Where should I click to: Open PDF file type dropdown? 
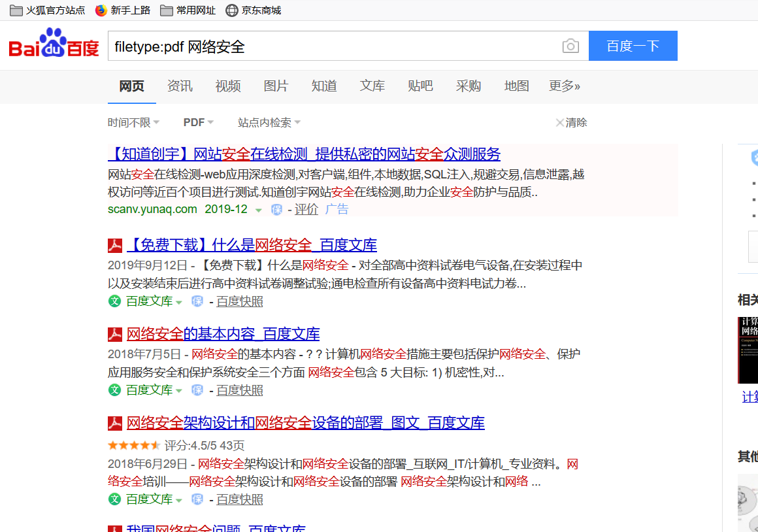(198, 122)
